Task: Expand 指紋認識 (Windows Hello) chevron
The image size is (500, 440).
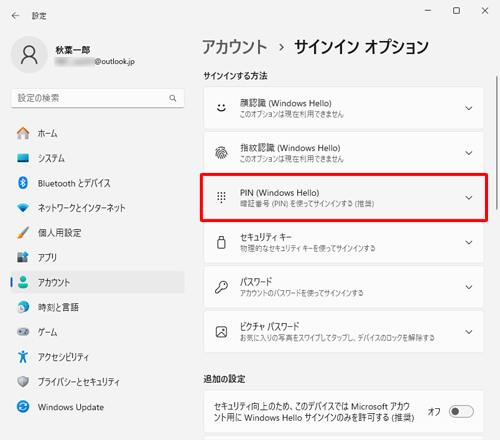Action: [x=469, y=153]
